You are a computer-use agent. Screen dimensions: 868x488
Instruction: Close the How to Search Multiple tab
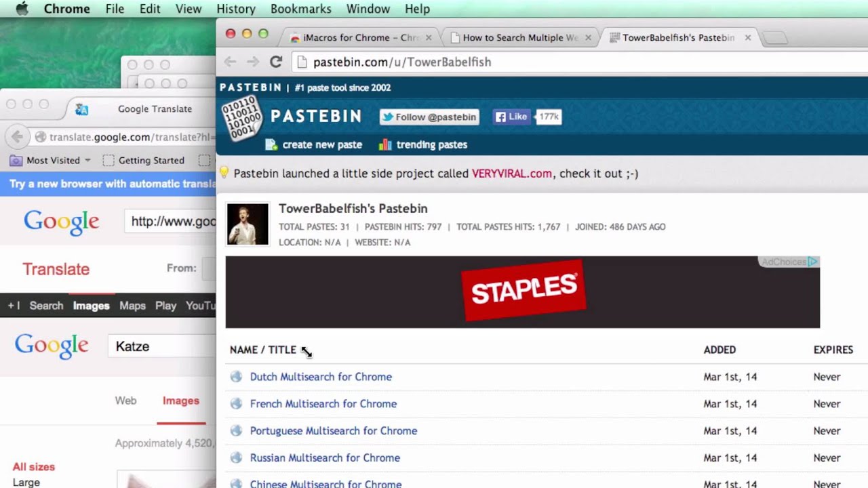[x=588, y=38]
